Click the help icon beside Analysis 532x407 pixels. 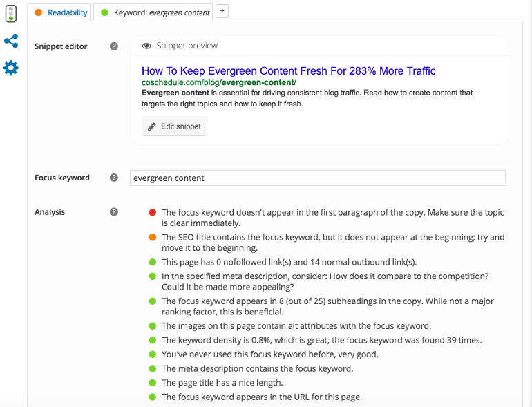pos(114,212)
